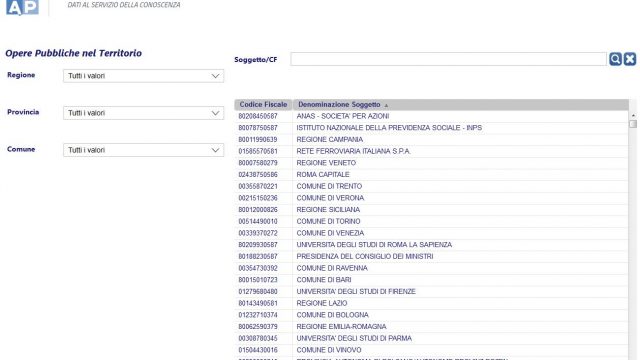Click codice fiscale 80078750587
Screen dimensions: 640x360
click(258, 128)
